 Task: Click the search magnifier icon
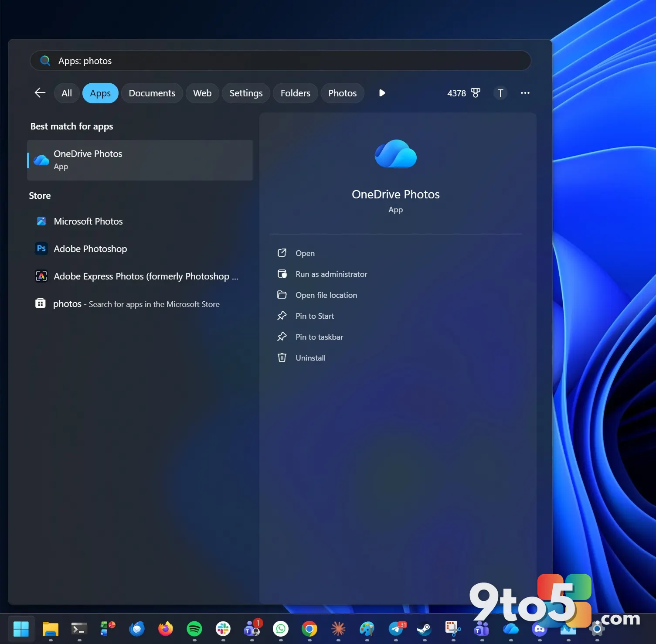click(45, 61)
